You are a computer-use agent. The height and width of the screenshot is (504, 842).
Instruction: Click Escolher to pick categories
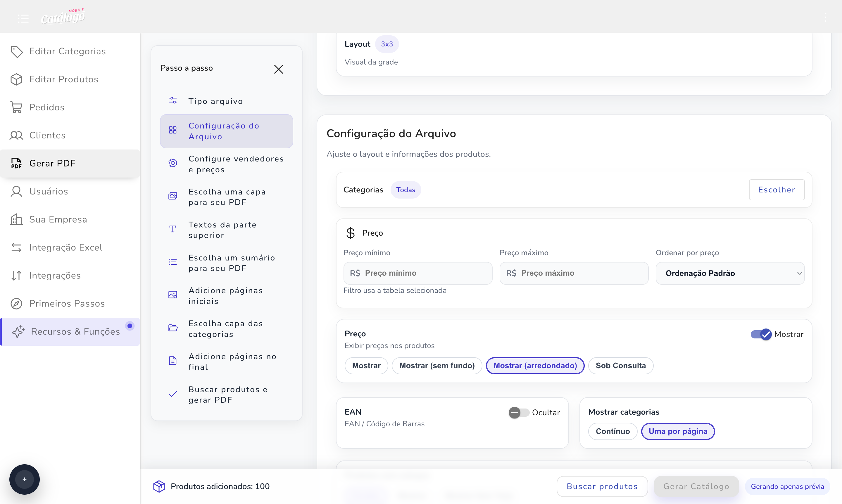click(777, 190)
